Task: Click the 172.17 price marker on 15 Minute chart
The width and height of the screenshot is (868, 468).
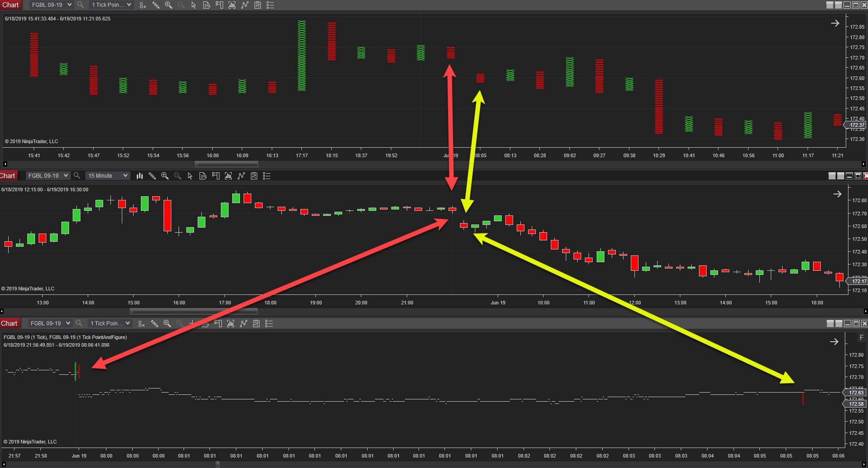Action: (857, 281)
